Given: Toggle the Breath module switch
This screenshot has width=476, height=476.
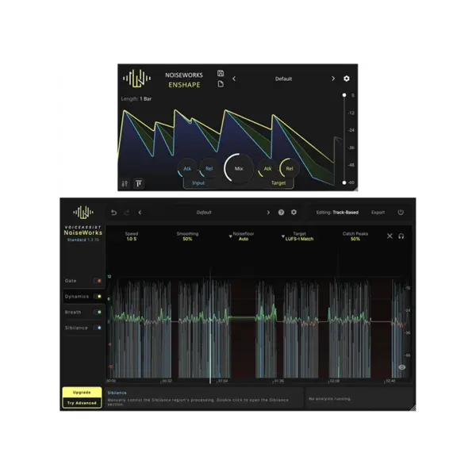Looking at the screenshot, I should pos(98,312).
